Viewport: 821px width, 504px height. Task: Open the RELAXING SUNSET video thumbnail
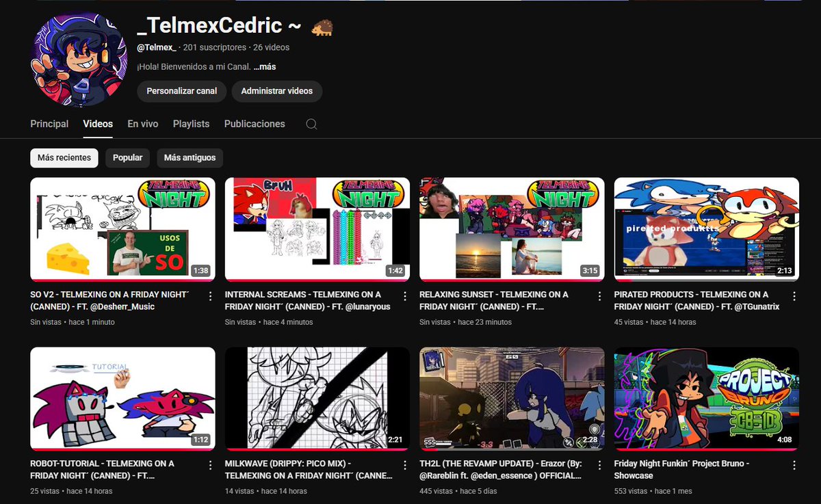512,229
